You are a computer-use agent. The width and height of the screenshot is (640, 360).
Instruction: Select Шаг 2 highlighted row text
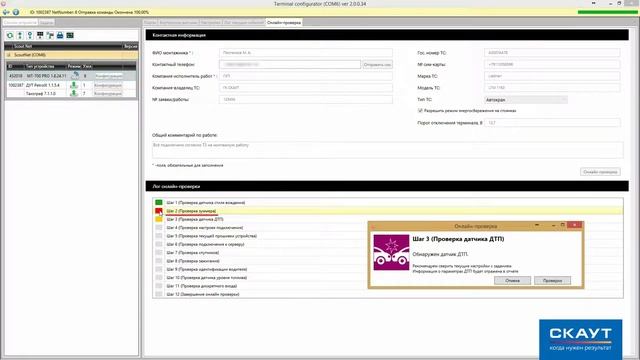(191, 211)
